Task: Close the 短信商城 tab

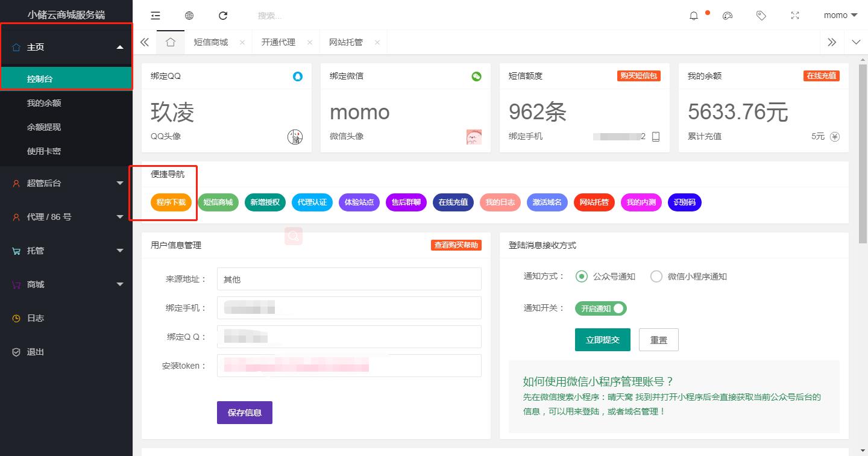Action: (242, 42)
